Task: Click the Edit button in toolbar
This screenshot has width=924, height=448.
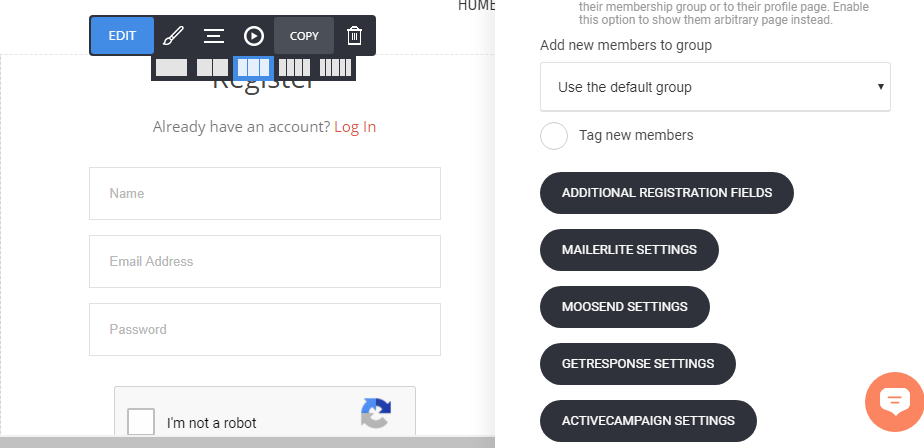Action: (x=122, y=36)
